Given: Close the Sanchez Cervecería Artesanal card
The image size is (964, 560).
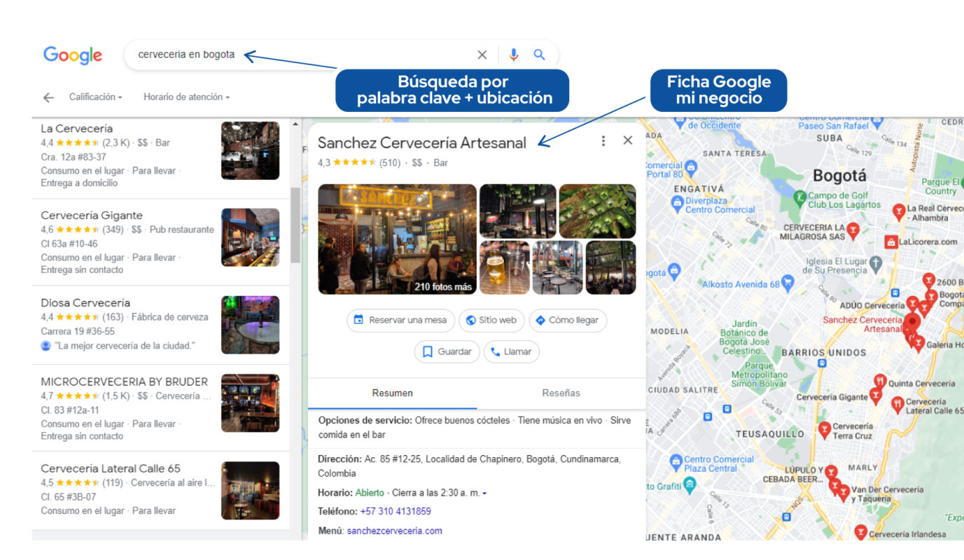Looking at the screenshot, I should coord(627,140).
